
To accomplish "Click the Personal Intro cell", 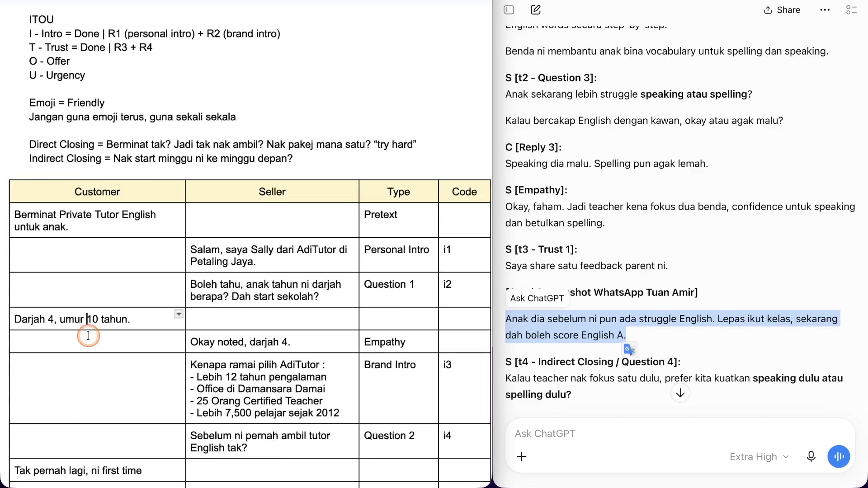I will pos(399,255).
